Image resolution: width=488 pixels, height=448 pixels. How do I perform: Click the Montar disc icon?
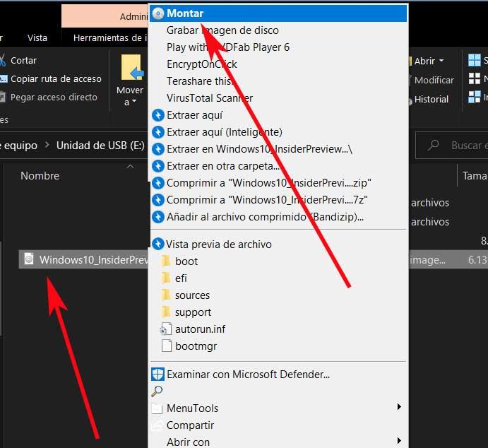[158, 13]
